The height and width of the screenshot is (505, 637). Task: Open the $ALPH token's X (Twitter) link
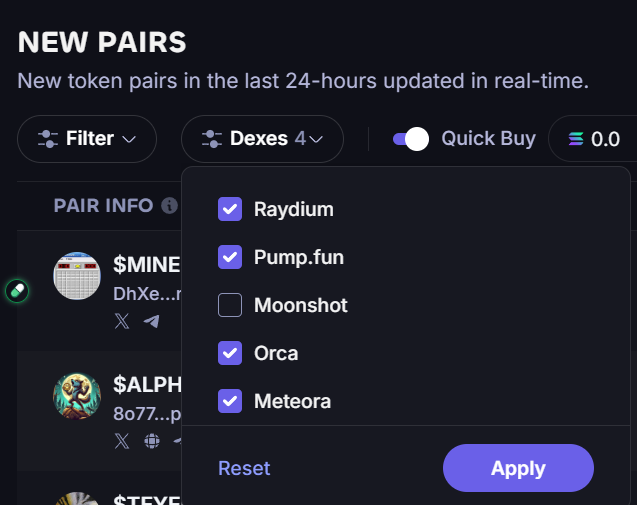(122, 441)
